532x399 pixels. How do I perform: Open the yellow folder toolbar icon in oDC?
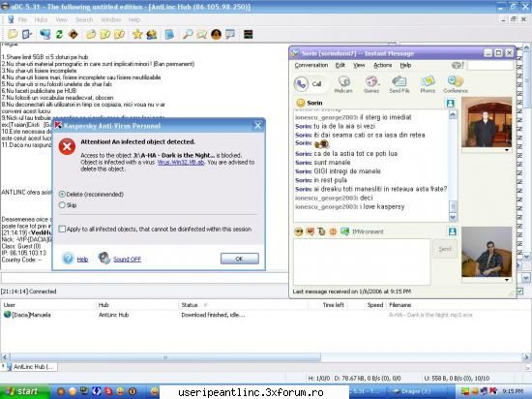91,34
